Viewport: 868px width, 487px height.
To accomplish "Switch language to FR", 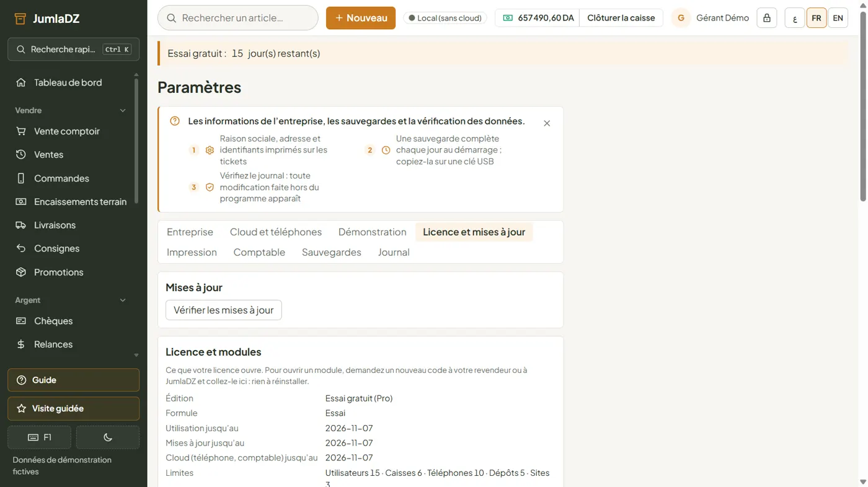I will tap(817, 18).
